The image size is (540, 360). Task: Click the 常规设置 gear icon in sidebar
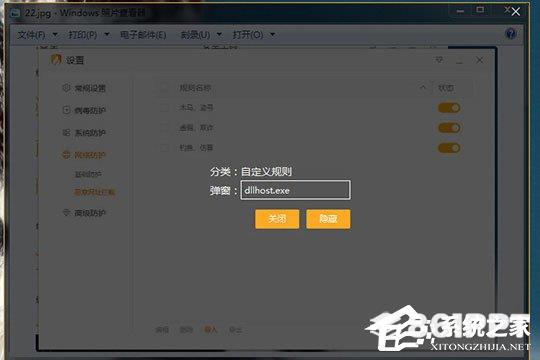[x=66, y=88]
